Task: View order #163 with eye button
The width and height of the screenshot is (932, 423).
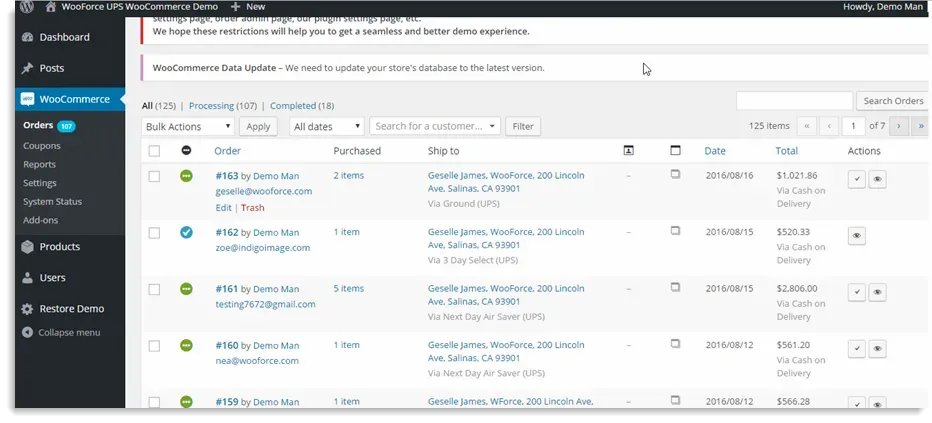Action: (x=877, y=179)
